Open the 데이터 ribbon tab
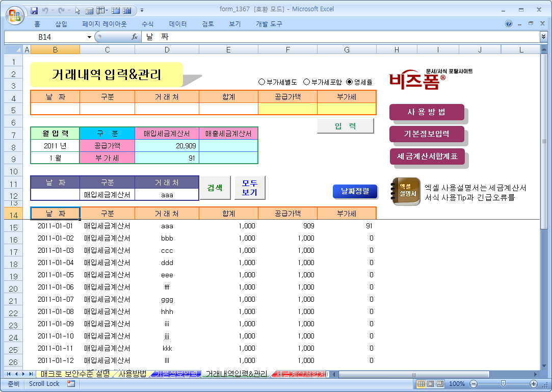 click(178, 24)
